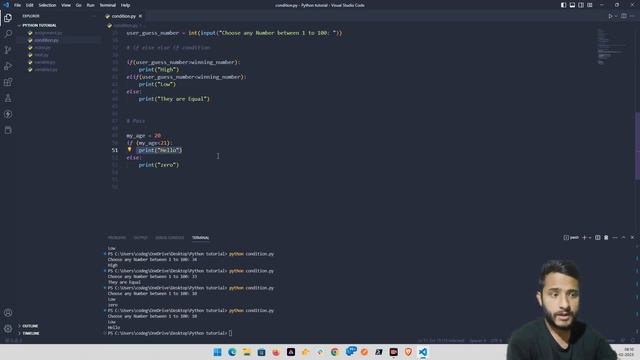Screen dimensions: 640x360
Task: Select the condition.py editor tab
Action: pos(124,16)
